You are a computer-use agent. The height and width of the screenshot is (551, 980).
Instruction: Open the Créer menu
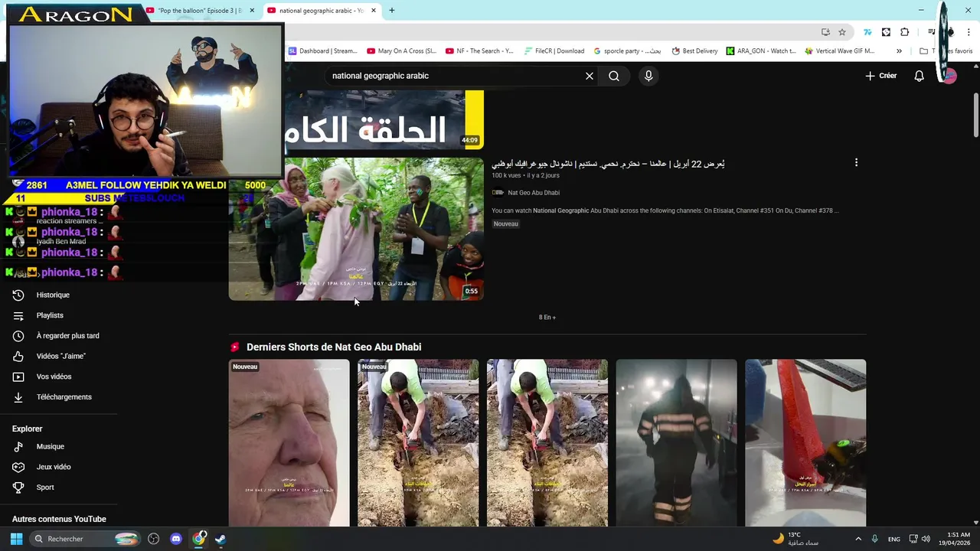881,76
